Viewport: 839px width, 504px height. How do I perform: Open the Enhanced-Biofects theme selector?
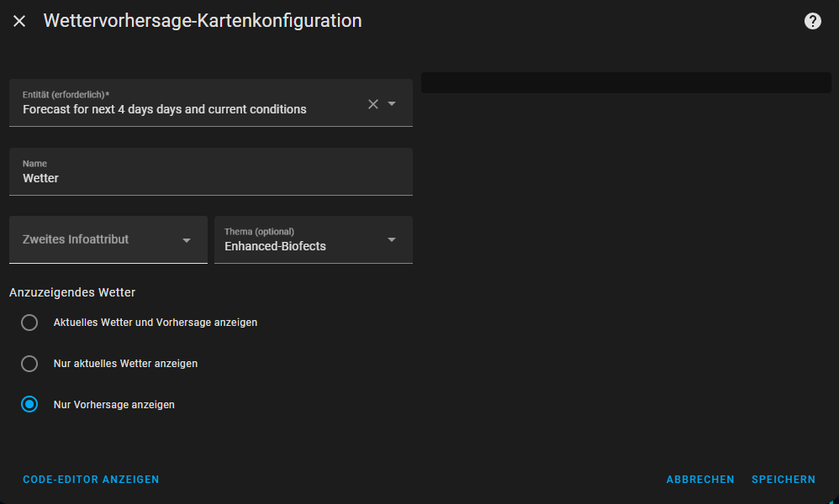click(275, 246)
